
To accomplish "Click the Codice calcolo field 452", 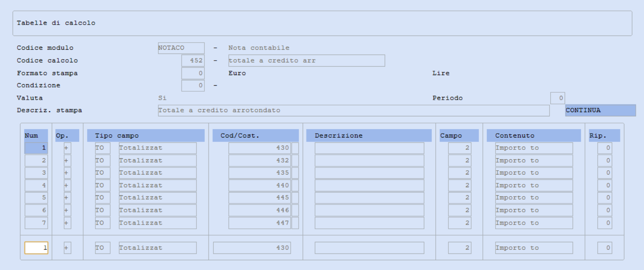I will point(193,61).
